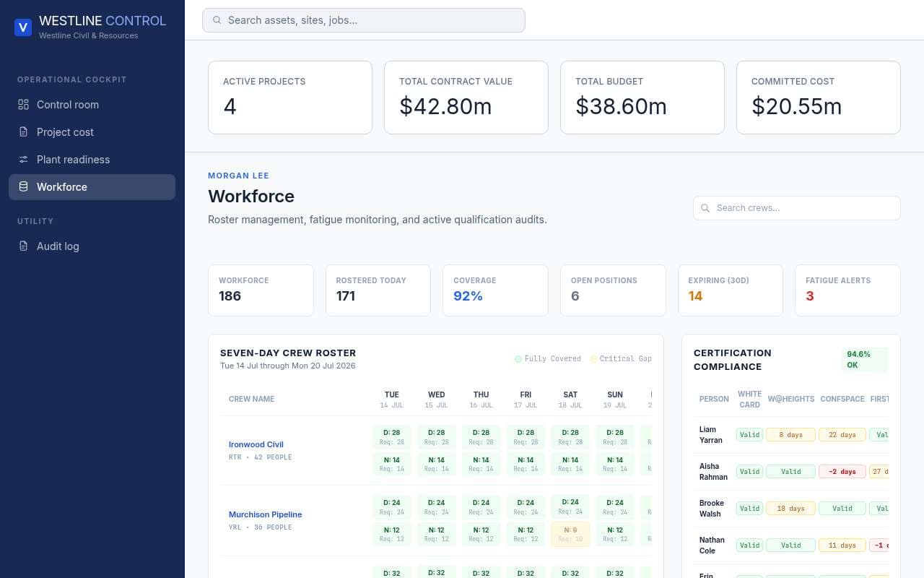Click the Fatigue Alerts stat card
Screen dimensions: 924x578
pos(847,290)
